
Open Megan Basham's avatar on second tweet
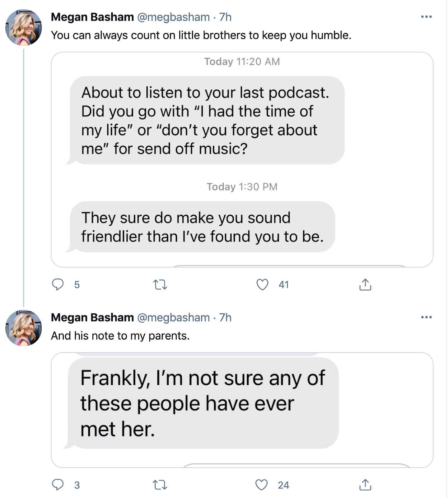(x=24, y=328)
